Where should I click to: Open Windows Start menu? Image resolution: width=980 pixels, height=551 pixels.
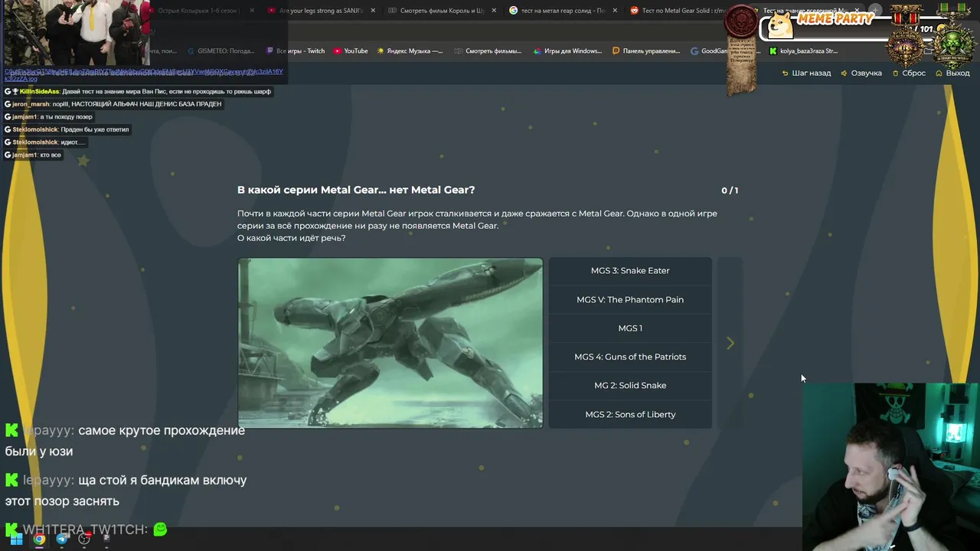tap(16, 539)
